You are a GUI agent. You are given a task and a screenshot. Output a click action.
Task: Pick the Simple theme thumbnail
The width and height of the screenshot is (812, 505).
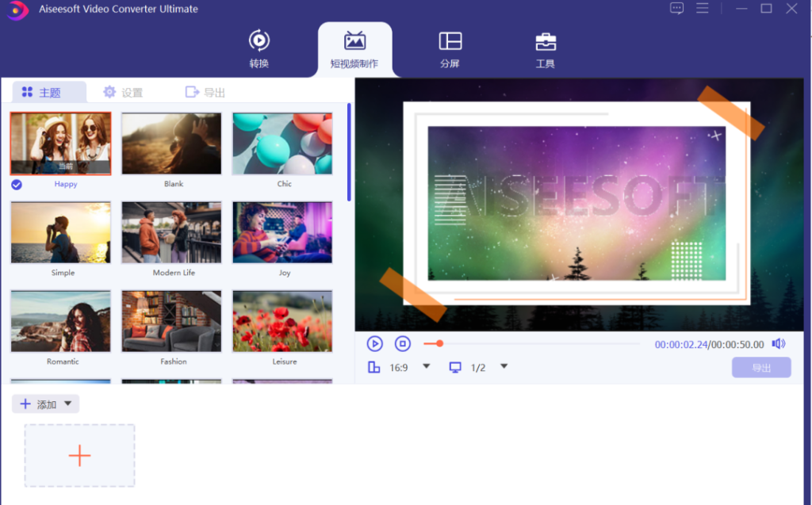click(60, 232)
